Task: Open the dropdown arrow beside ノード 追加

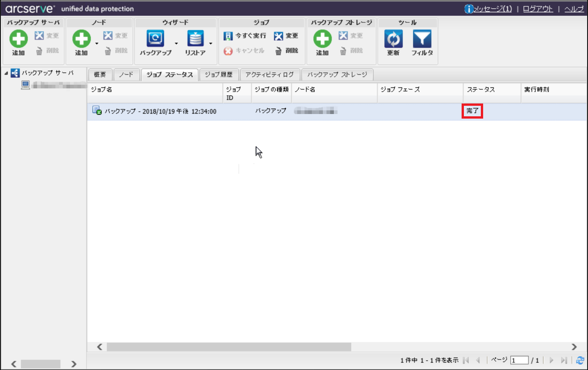Action: click(x=97, y=44)
